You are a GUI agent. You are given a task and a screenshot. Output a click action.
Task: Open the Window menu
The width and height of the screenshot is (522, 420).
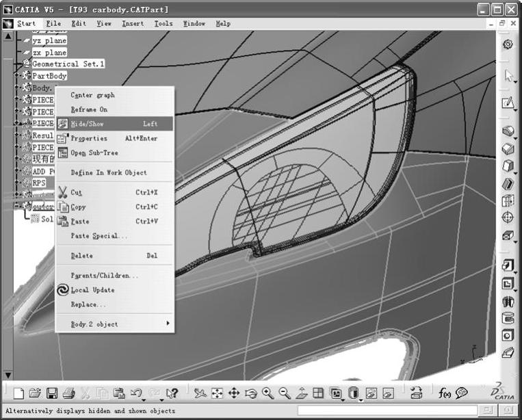(194, 24)
